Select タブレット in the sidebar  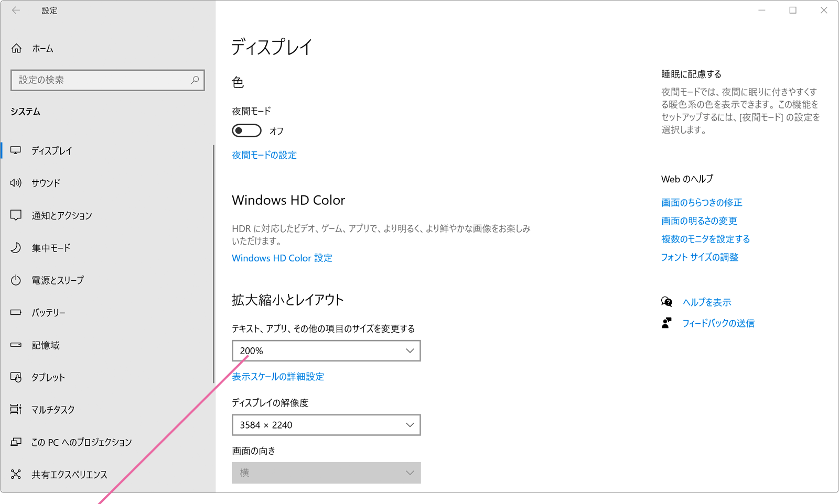(107, 377)
